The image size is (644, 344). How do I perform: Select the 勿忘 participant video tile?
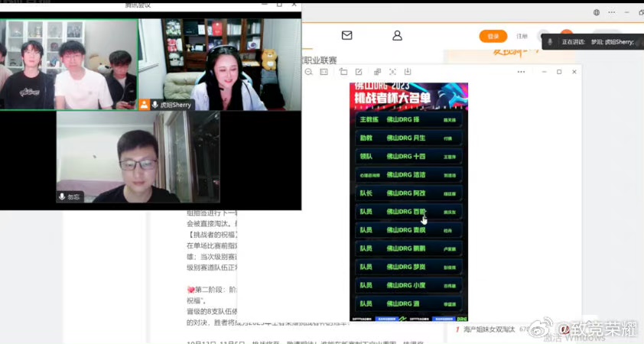pos(138,157)
